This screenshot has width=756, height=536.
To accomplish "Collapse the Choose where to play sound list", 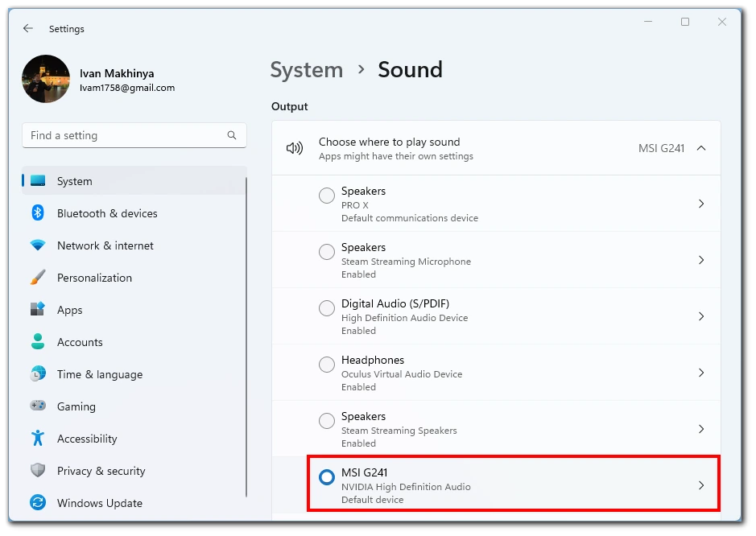I will coord(701,148).
